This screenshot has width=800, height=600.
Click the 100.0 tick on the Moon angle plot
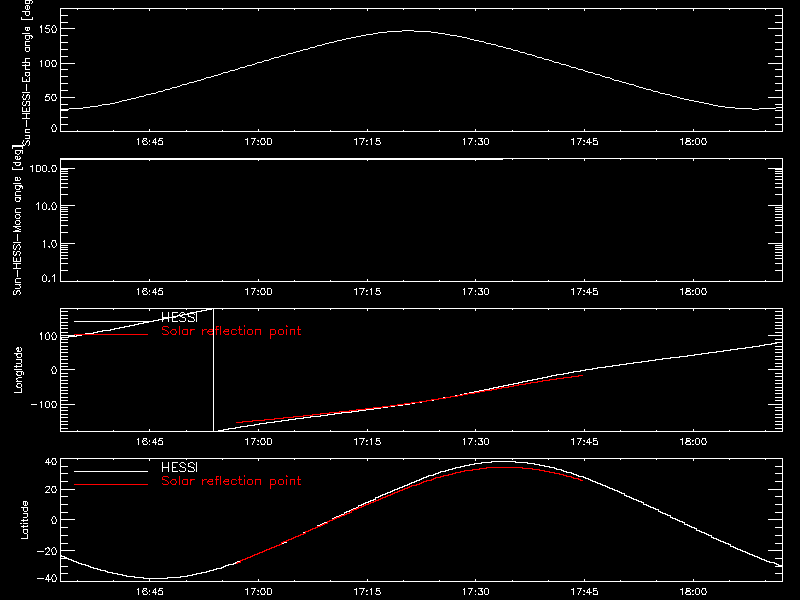pos(43,169)
